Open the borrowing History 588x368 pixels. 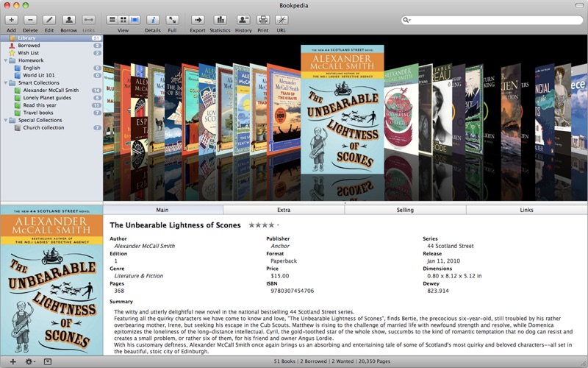pos(243,20)
